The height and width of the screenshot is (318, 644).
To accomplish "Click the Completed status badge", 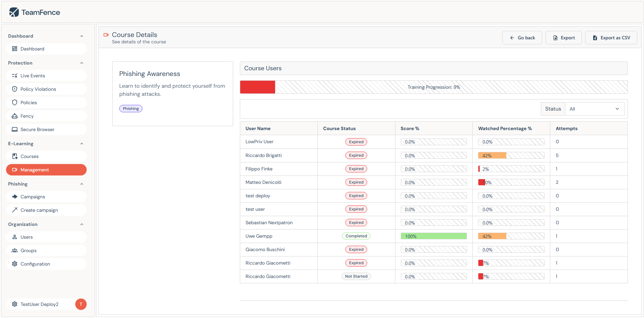I will click(356, 236).
